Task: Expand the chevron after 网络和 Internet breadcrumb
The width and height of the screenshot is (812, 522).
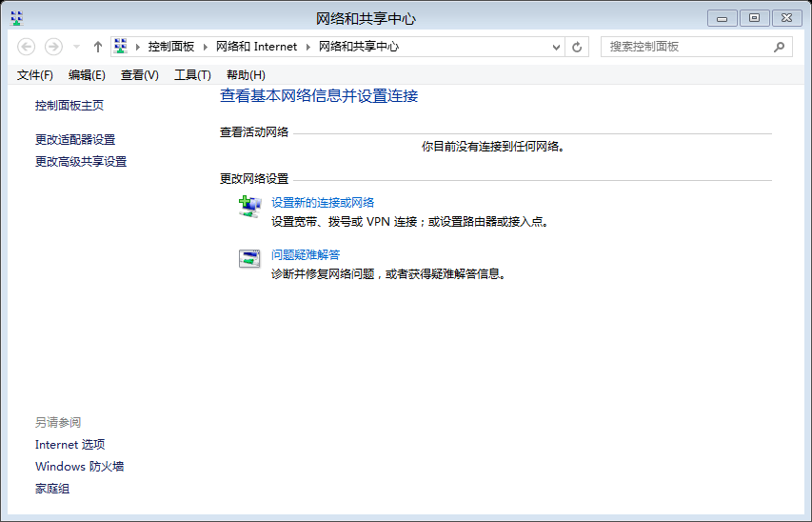Action: coord(308,47)
